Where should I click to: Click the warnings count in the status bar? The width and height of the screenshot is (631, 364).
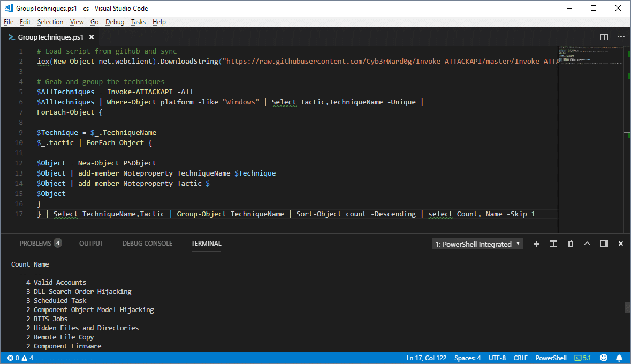27,358
